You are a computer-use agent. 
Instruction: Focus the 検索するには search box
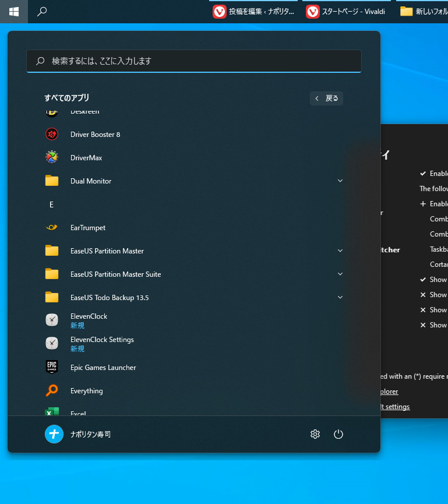pos(194,61)
